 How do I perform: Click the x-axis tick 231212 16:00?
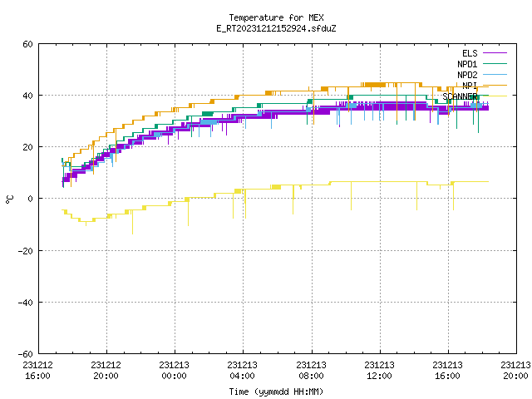click(38, 371)
